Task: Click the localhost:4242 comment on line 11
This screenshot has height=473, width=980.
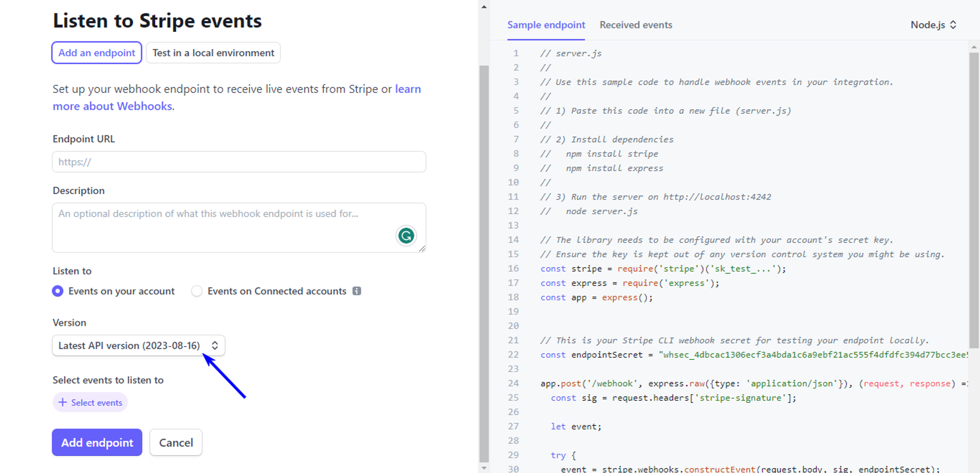Action: pos(656,197)
